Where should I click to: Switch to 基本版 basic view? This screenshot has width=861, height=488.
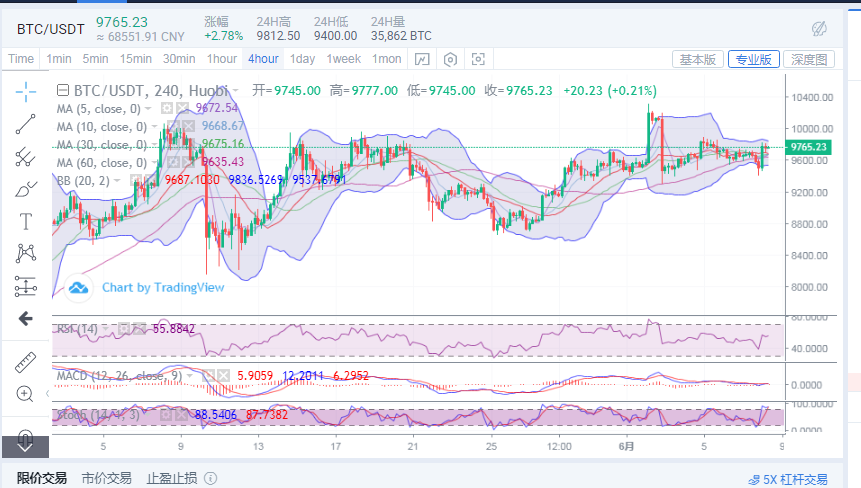(x=697, y=59)
